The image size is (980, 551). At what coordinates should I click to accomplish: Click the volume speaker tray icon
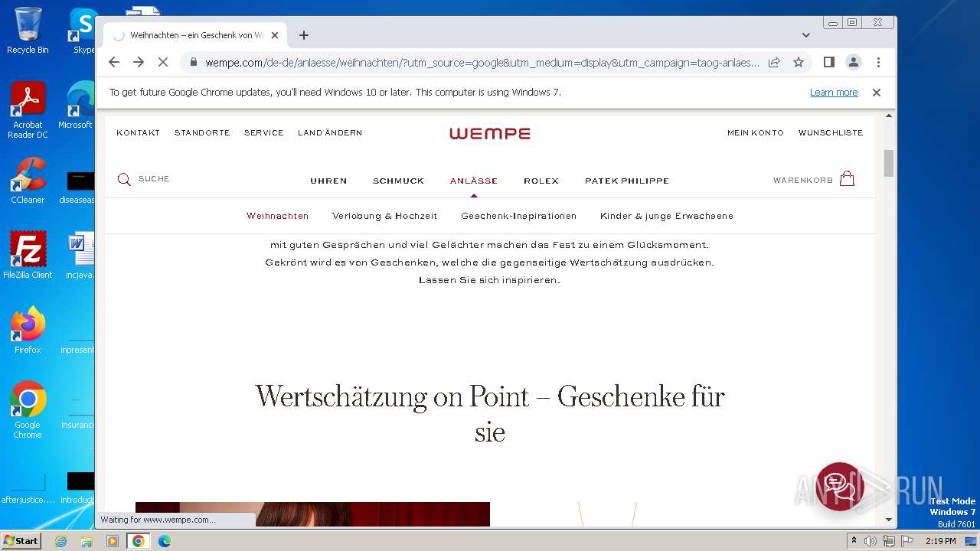tap(871, 541)
